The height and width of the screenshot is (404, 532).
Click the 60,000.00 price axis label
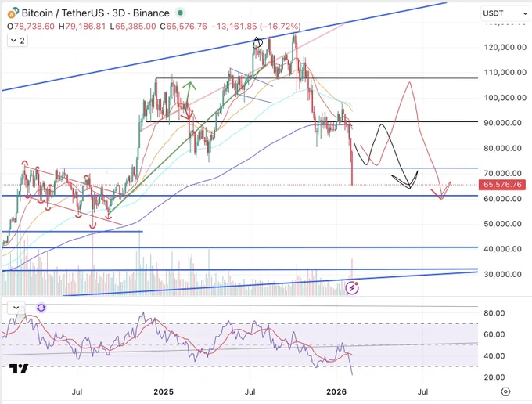(503, 199)
